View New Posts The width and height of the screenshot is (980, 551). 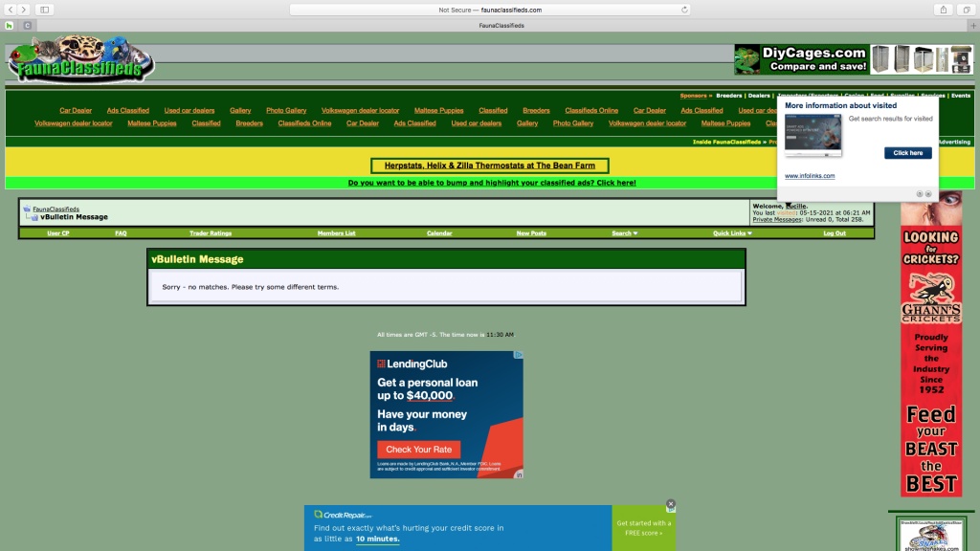pos(531,233)
